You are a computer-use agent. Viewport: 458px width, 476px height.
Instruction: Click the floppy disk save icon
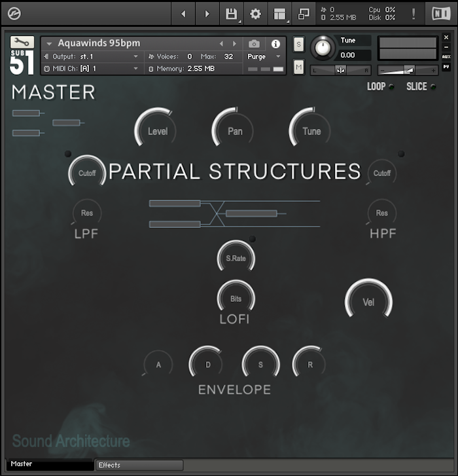(231, 14)
